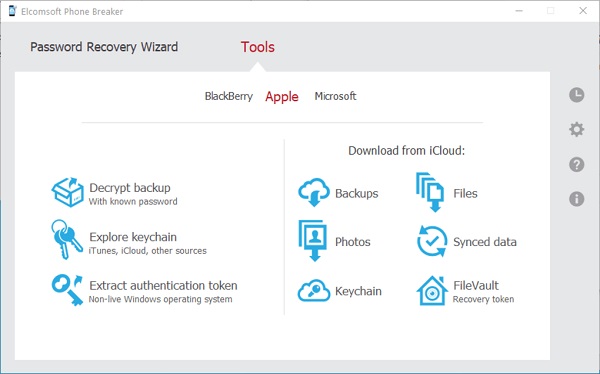
Task: Switch to Password Recovery Wizard tab
Action: coord(104,47)
